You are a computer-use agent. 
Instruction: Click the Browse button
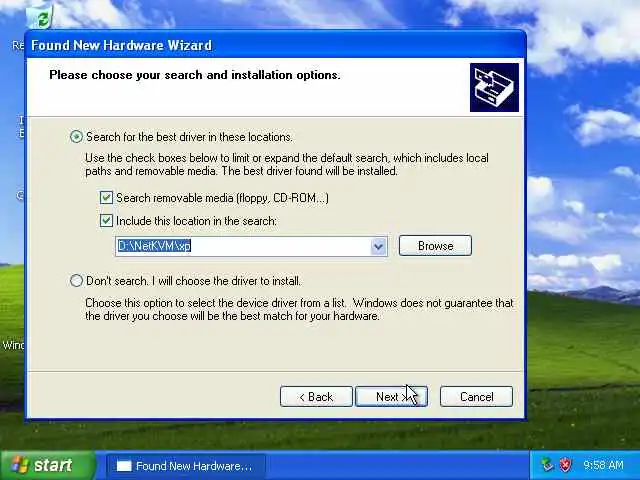(435, 246)
